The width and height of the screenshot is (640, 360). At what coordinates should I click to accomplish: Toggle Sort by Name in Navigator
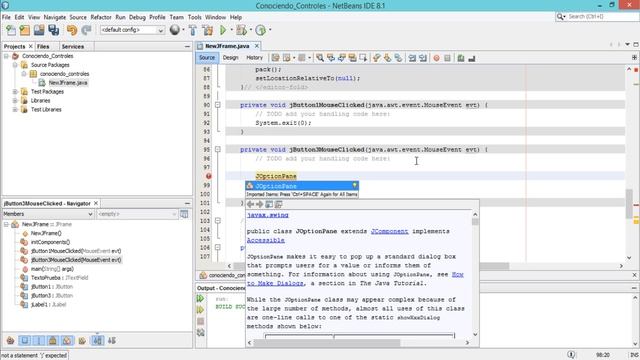[x=98, y=340]
